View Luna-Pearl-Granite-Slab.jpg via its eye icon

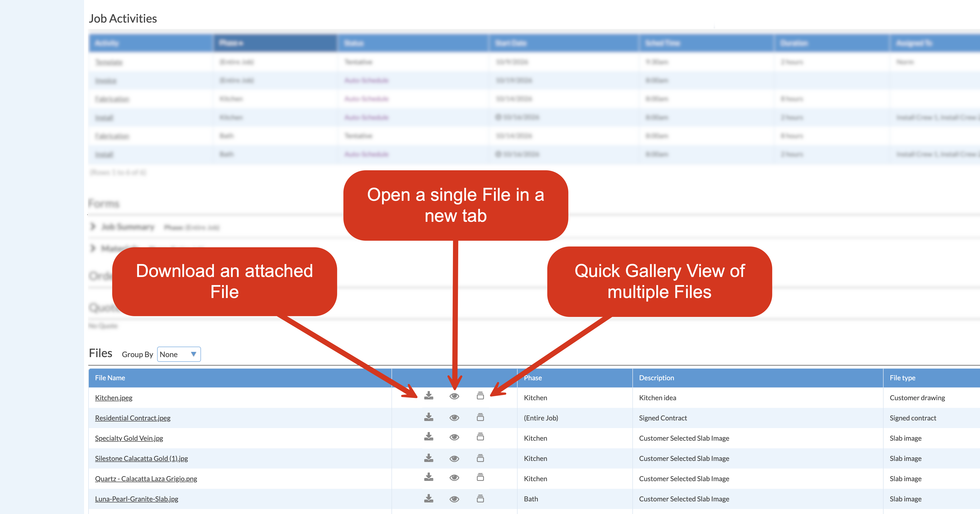(x=454, y=499)
